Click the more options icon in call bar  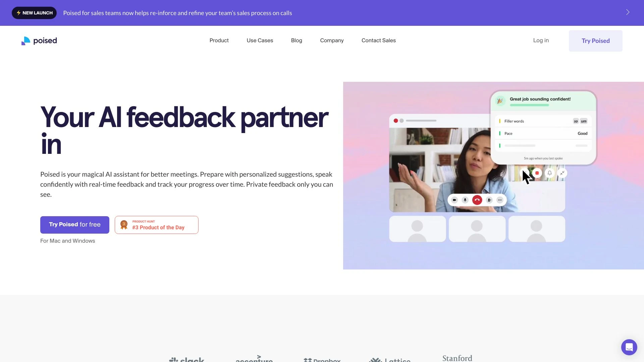(499, 200)
